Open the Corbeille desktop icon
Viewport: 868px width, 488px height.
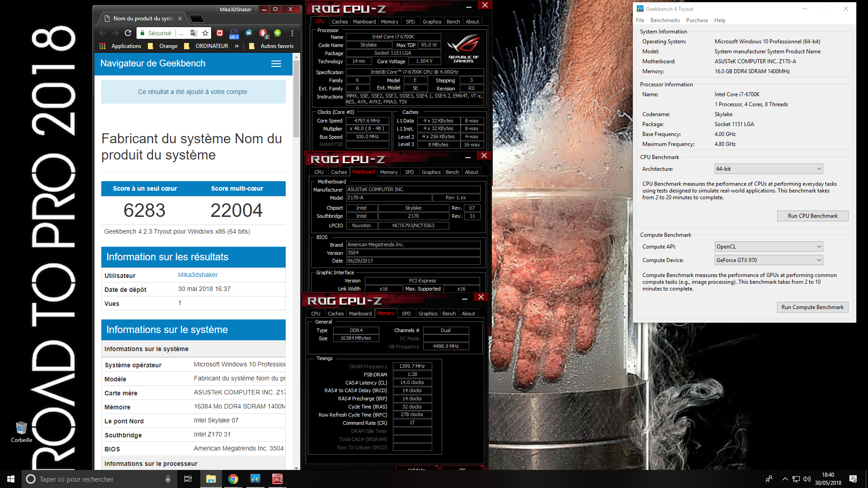(x=21, y=432)
